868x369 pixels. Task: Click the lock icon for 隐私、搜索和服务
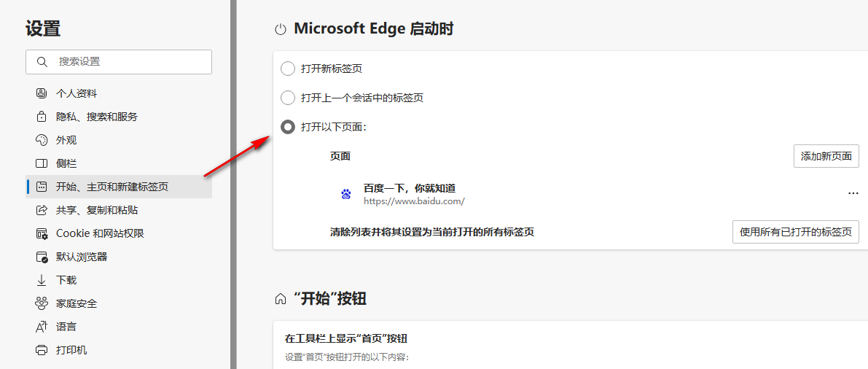[x=42, y=117]
